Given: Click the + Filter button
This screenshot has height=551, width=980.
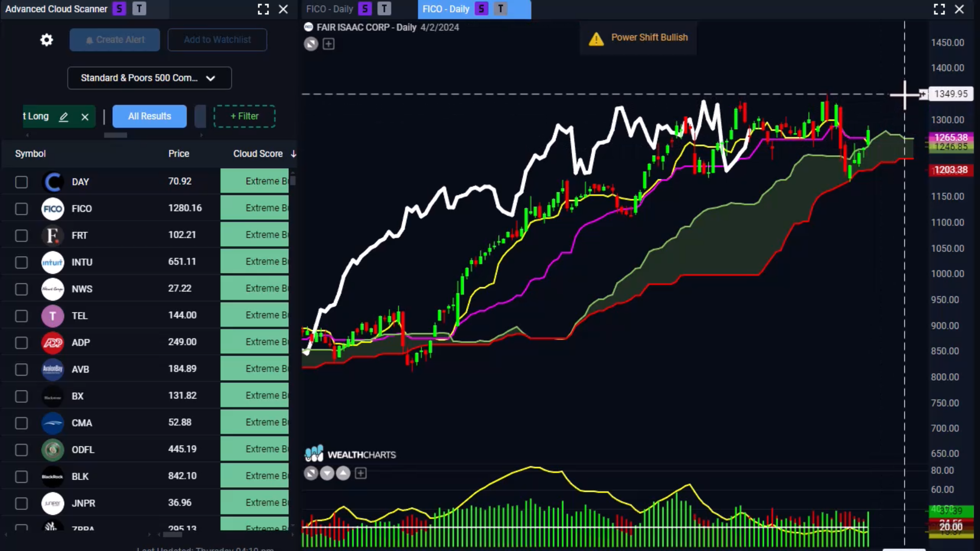Looking at the screenshot, I should 244,116.
